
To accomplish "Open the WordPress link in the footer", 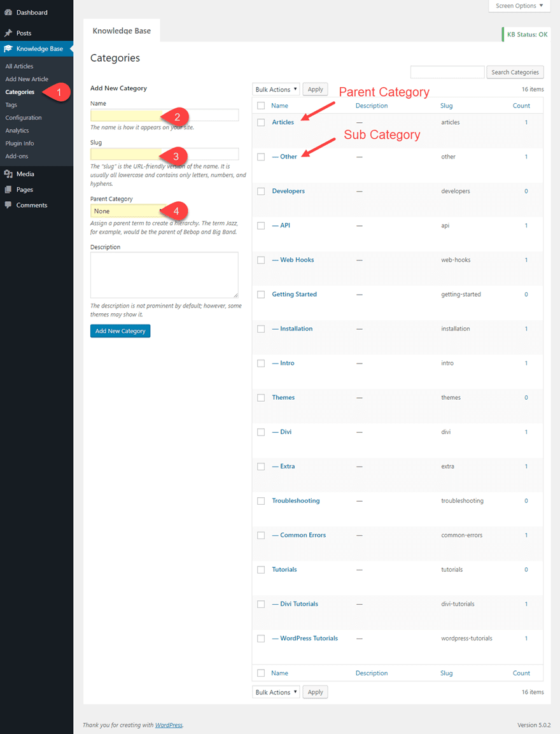I will (x=169, y=724).
